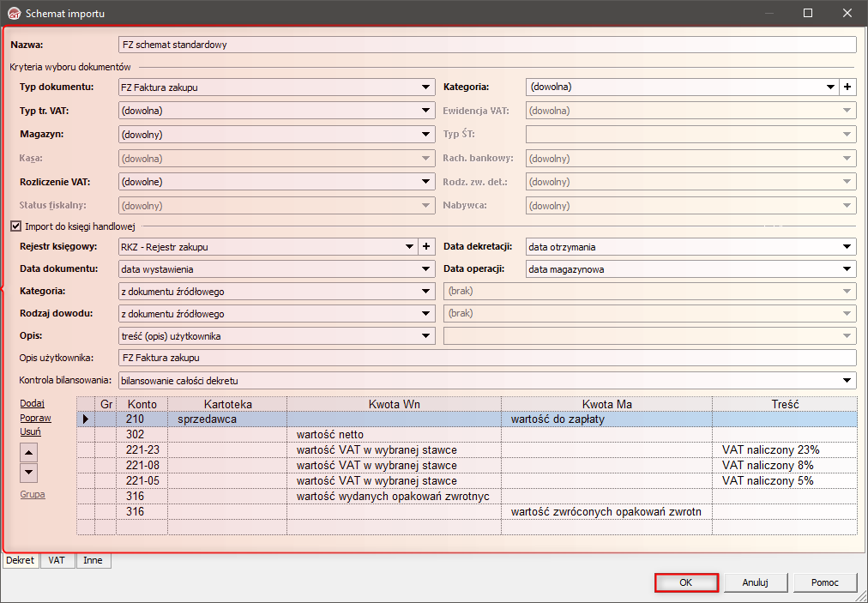The image size is (868, 603).
Task: Switch to the VAT tab
Action: tap(57, 560)
